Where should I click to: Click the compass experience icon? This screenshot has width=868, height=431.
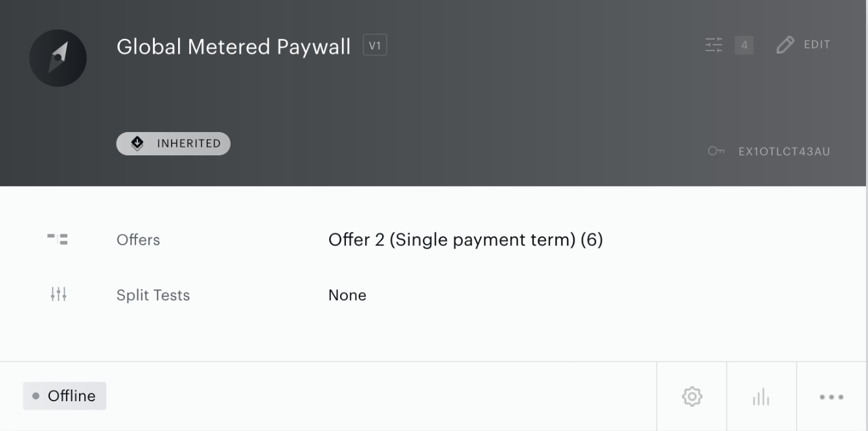58,58
